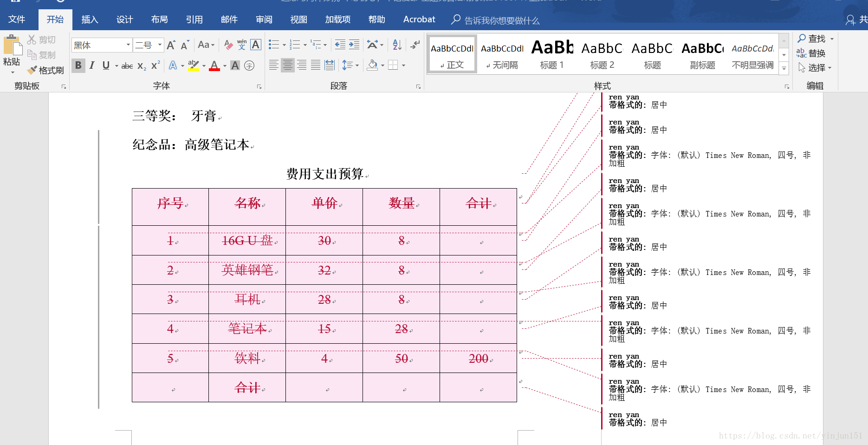The image size is (868, 445).
Task: Click the 查找 Find button
Action: [x=816, y=39]
